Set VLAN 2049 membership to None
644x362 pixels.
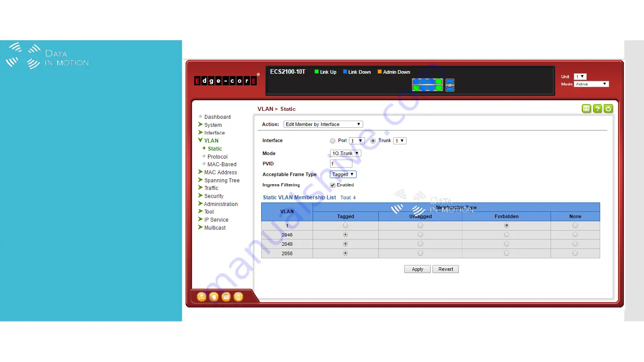click(575, 244)
